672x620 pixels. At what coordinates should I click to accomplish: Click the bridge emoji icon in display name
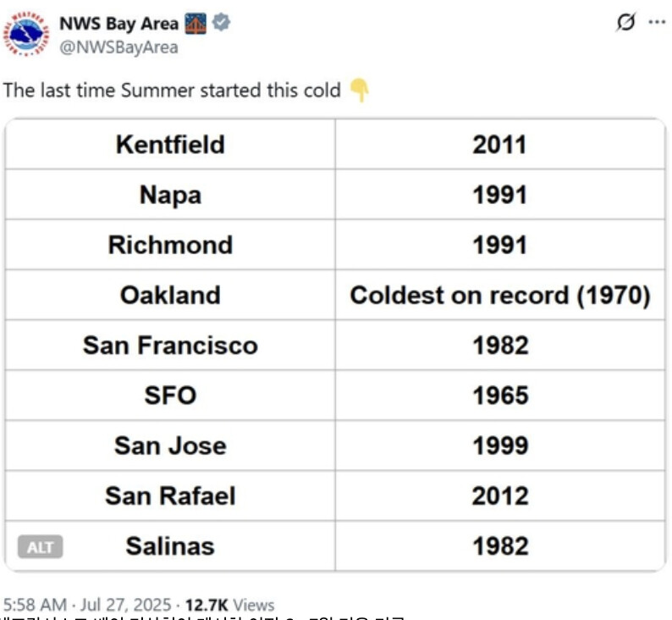(x=196, y=23)
